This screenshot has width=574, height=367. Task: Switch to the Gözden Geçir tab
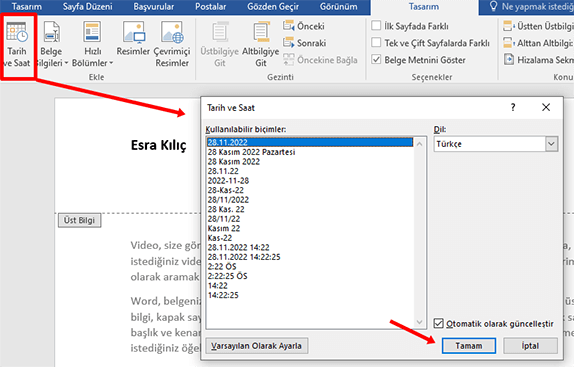273,7
